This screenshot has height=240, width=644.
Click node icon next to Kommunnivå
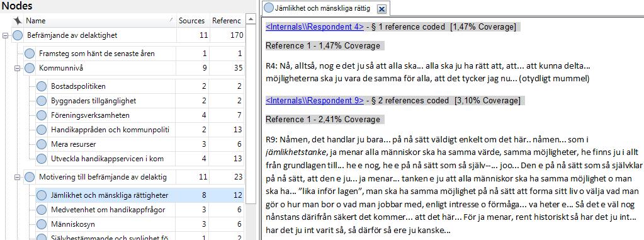[29, 68]
